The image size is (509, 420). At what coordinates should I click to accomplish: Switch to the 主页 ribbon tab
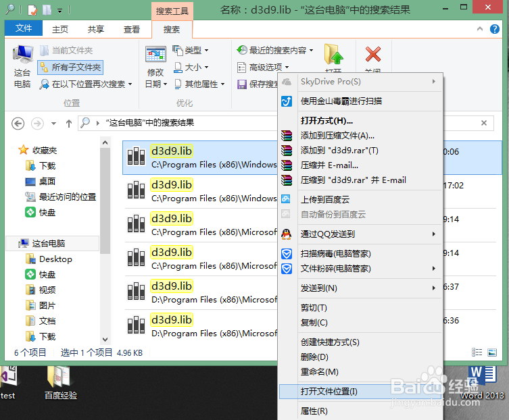click(60, 30)
